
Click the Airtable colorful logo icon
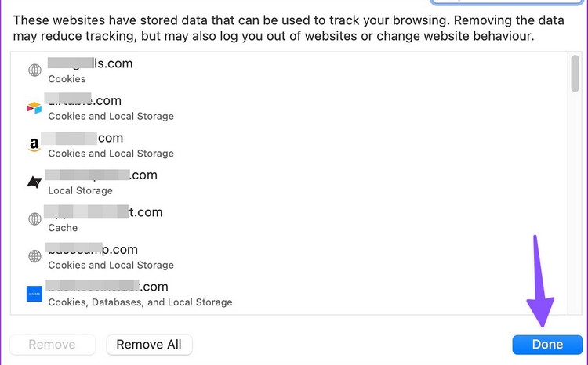pyautogui.click(x=34, y=108)
